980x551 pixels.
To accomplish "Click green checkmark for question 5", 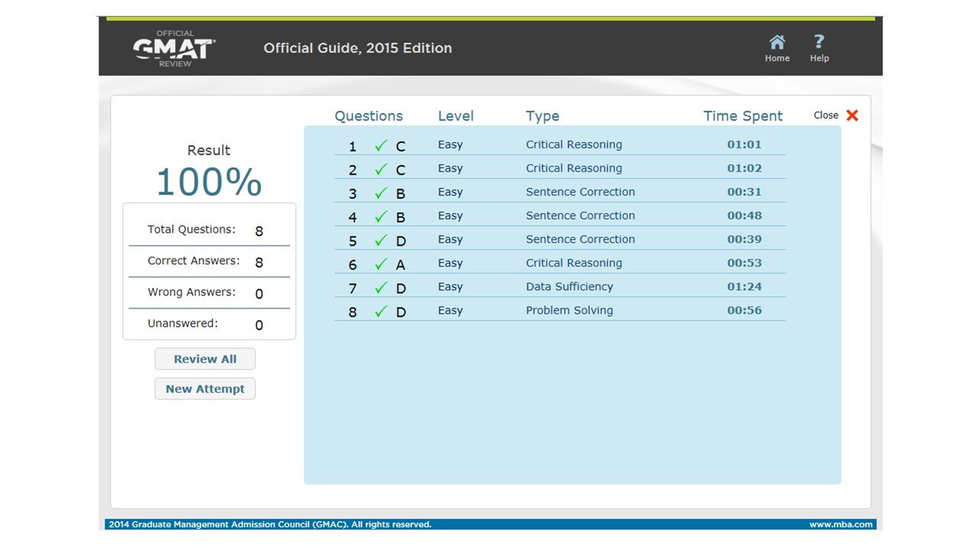I will coord(381,240).
